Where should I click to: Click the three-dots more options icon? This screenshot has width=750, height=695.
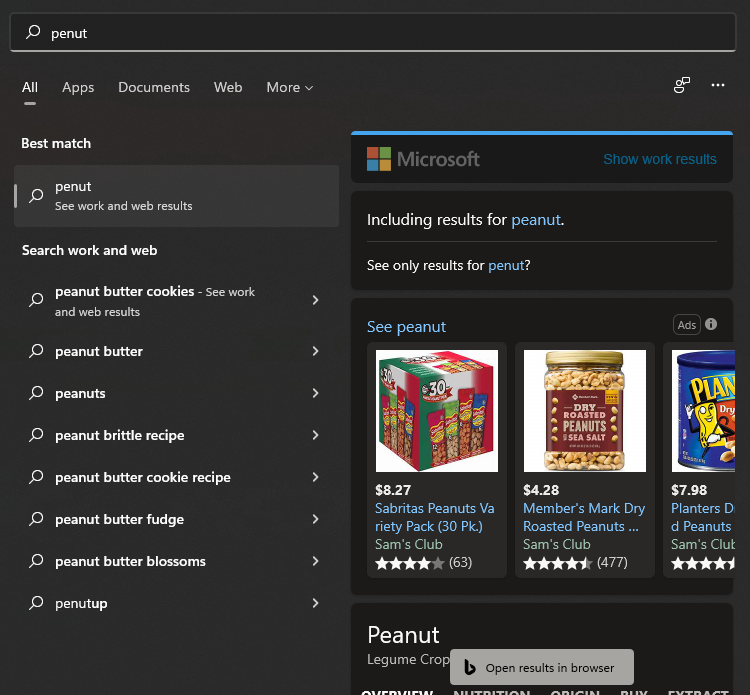tap(717, 86)
